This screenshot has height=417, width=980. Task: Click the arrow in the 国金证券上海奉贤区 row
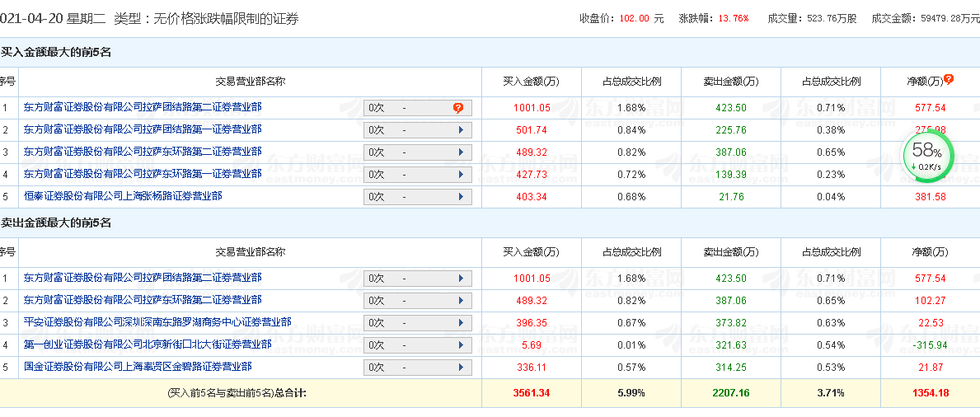click(x=460, y=367)
